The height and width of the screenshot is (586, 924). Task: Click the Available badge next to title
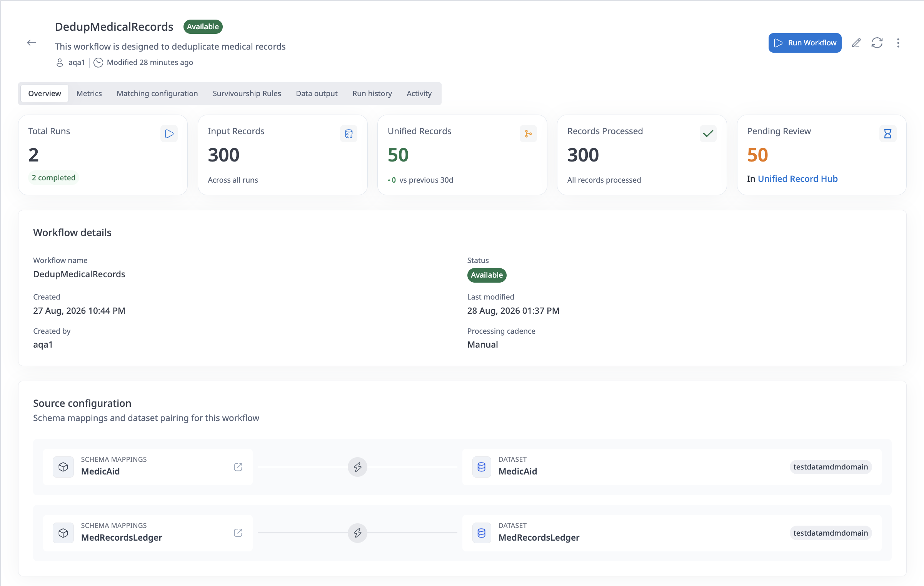point(203,27)
